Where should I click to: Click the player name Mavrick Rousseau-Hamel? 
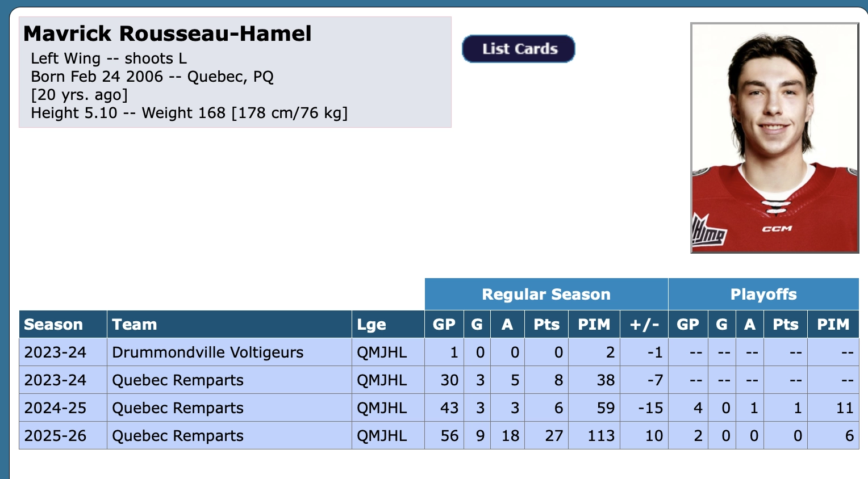pyautogui.click(x=168, y=33)
